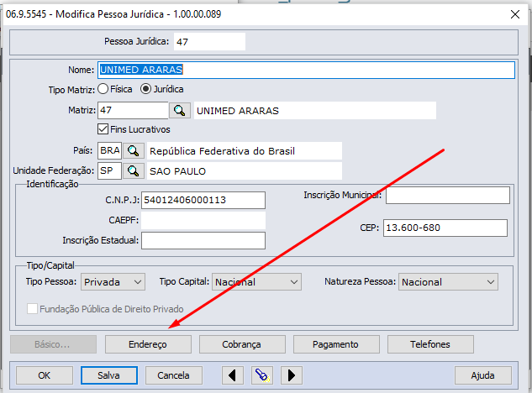Click the Cancela button
This screenshot has width=532, height=393.
[x=174, y=375]
